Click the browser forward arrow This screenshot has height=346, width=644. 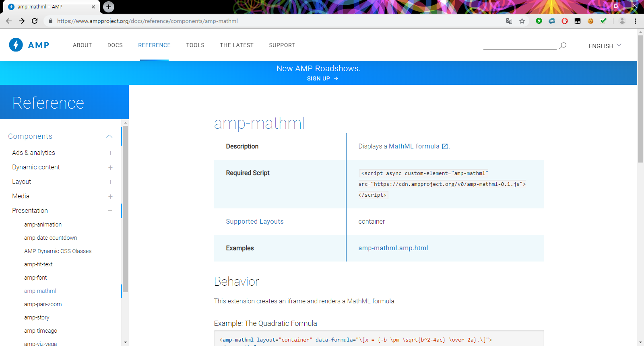pos(22,21)
